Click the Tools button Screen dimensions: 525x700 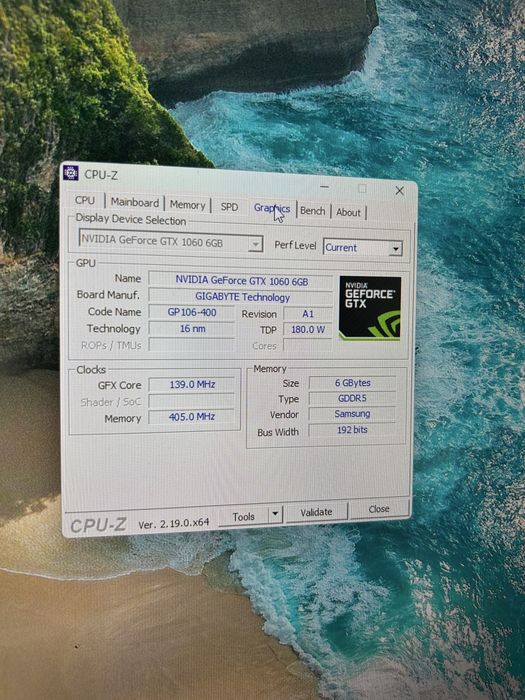[243, 517]
